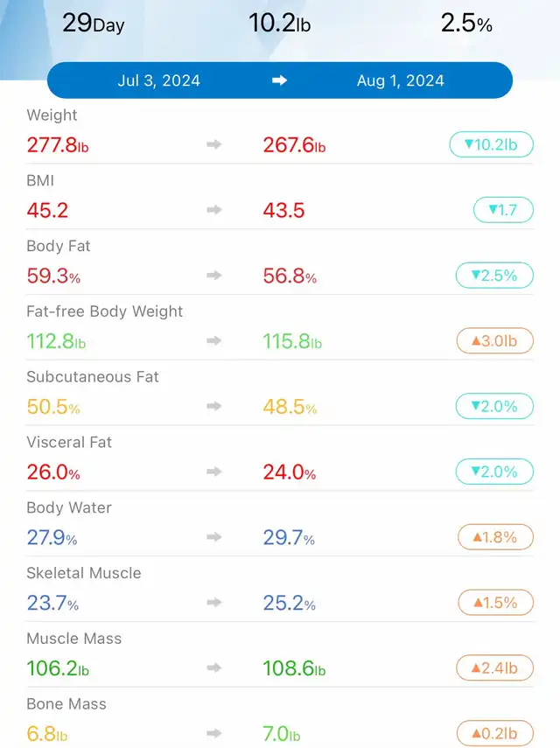Click the Body Water increase badge 1.8%
This screenshot has height=748, width=560.
point(494,537)
